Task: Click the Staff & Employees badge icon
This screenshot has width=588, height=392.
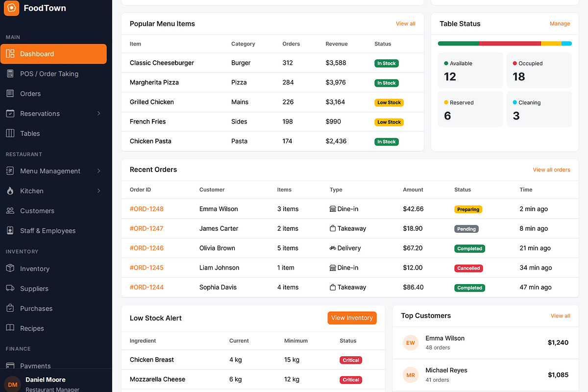Action: pos(10,230)
